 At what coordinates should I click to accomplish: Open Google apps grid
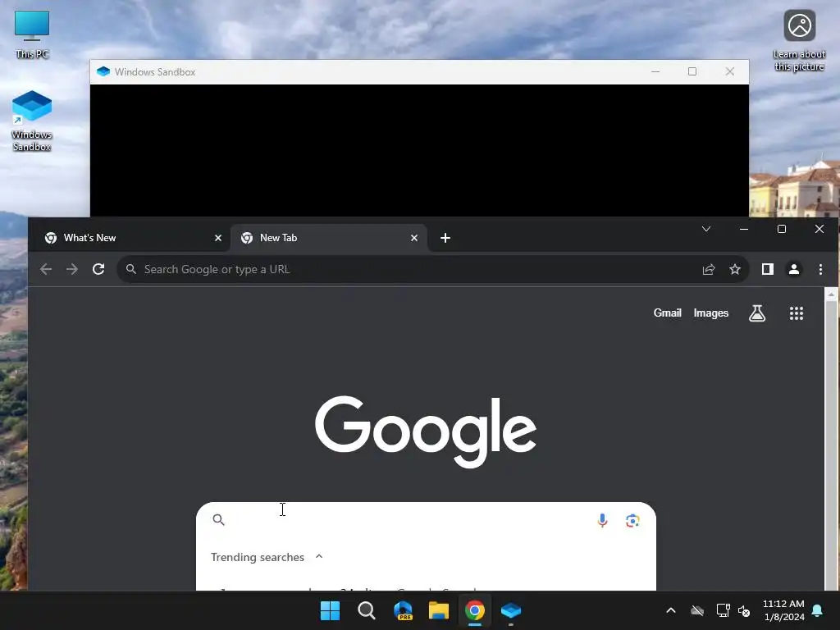click(x=796, y=313)
